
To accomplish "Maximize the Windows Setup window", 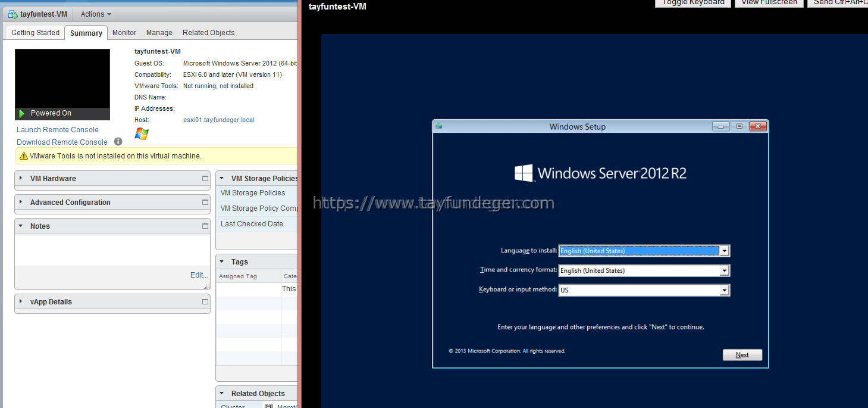I will (739, 126).
